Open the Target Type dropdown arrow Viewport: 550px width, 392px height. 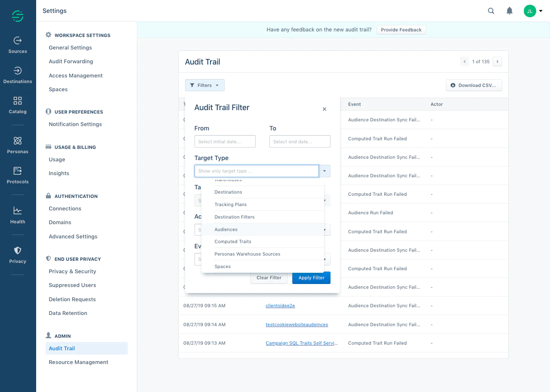[x=324, y=171]
